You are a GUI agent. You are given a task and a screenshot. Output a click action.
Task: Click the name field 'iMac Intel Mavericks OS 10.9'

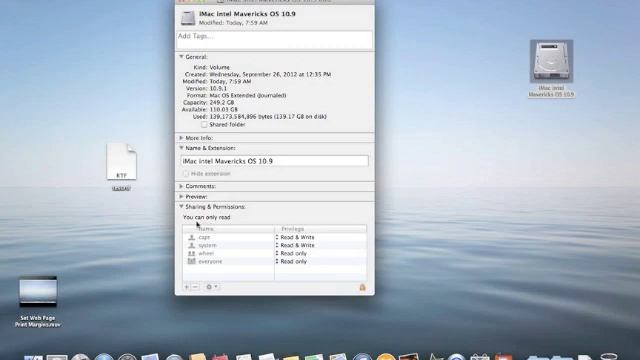click(274, 161)
